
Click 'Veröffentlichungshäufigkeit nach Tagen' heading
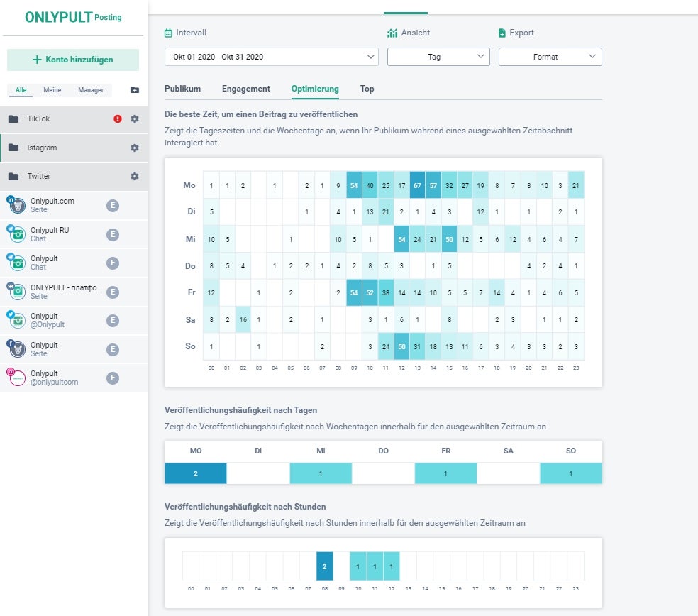tap(241, 410)
